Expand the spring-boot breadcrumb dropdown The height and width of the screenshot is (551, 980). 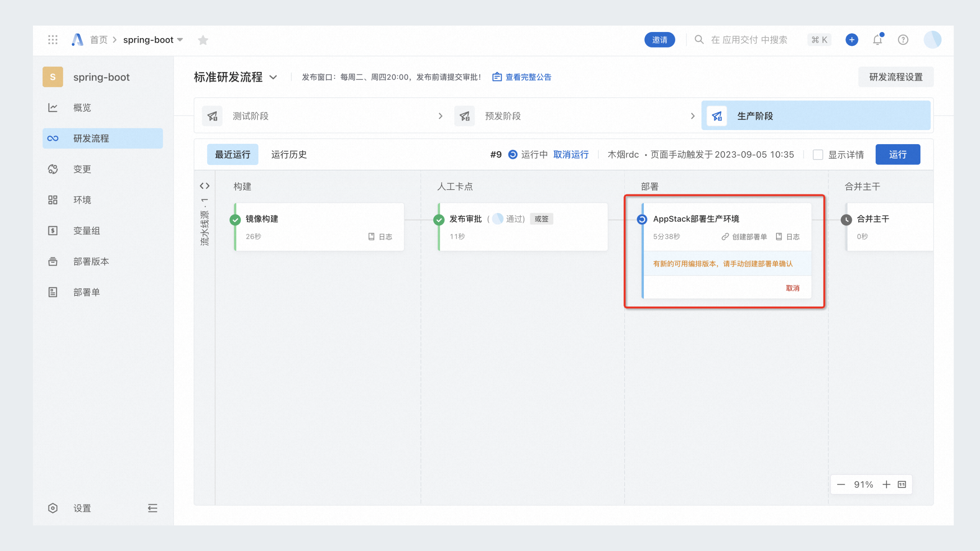pos(180,40)
